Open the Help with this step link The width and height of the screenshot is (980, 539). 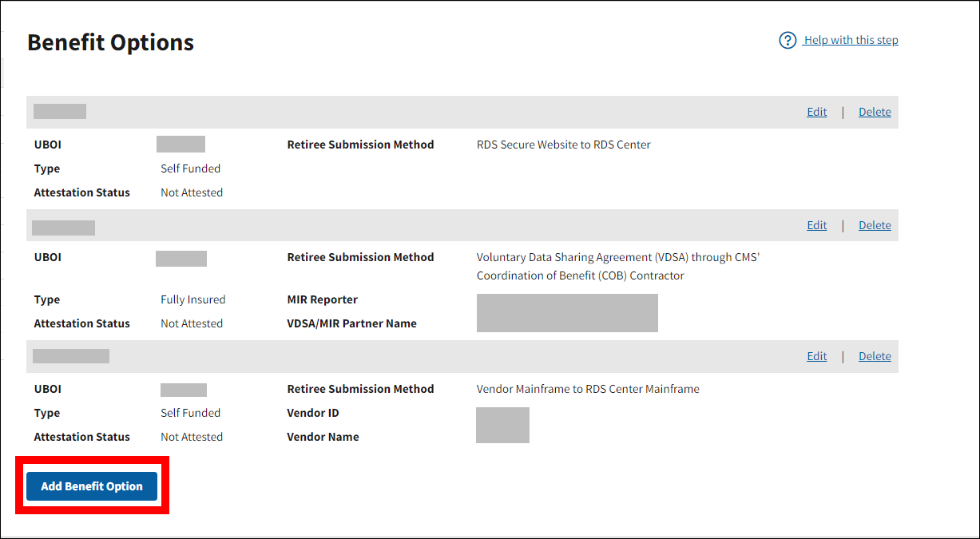coord(851,40)
